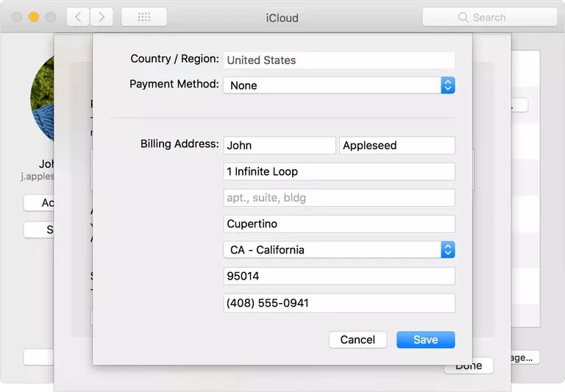Click the magnifier icon in Search
This screenshot has width=565, height=392.
coord(463,17)
